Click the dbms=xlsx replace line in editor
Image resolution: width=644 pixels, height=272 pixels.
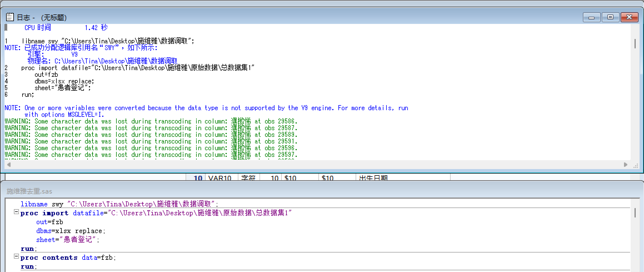click(x=71, y=231)
